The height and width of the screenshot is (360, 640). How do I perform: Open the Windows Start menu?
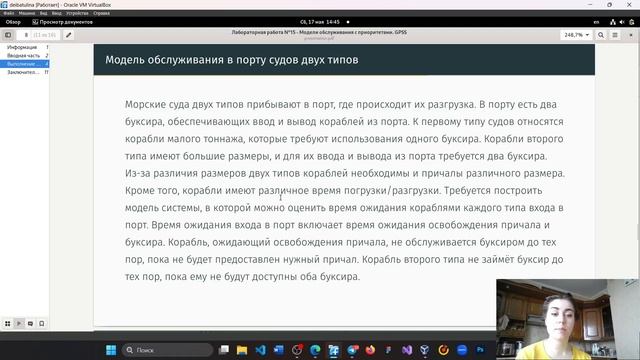click(111, 350)
